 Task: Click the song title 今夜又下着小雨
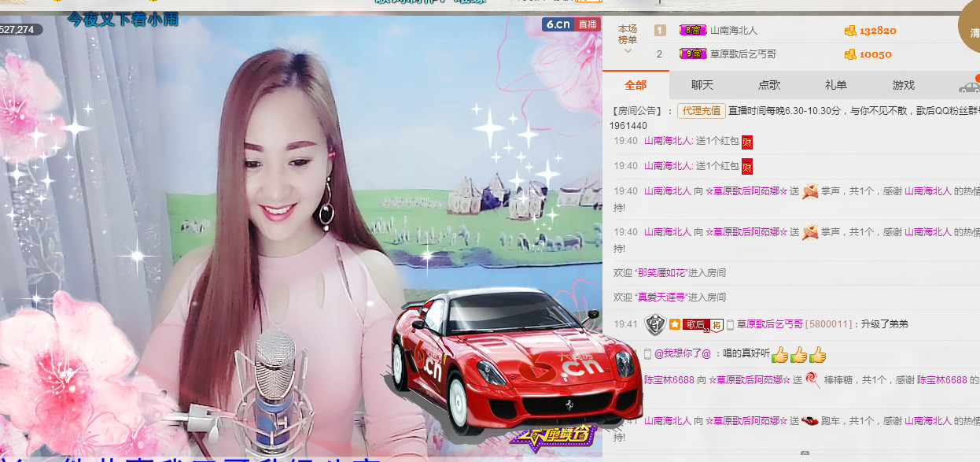(122, 20)
